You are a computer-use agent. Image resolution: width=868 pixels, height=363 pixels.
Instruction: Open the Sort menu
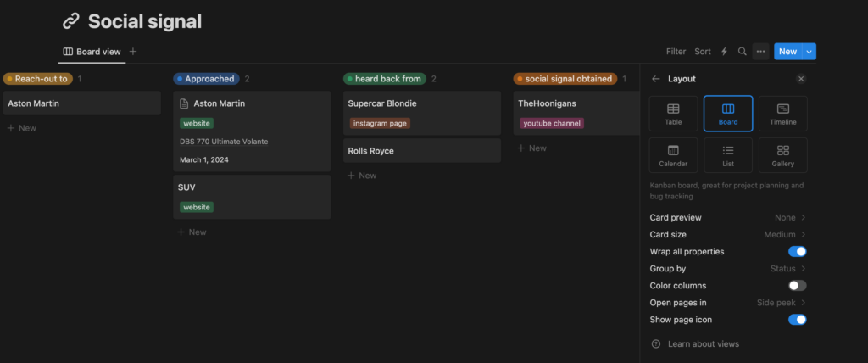(x=703, y=52)
